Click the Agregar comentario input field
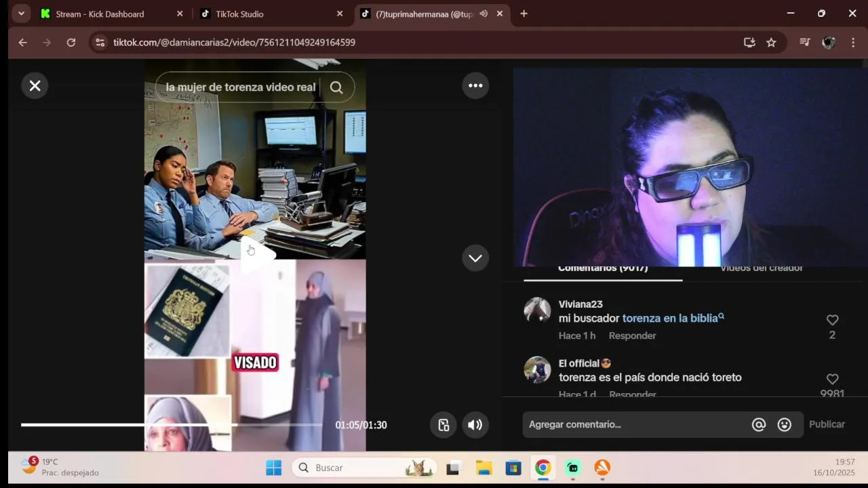Screen dimensions: 868x488 637,424
